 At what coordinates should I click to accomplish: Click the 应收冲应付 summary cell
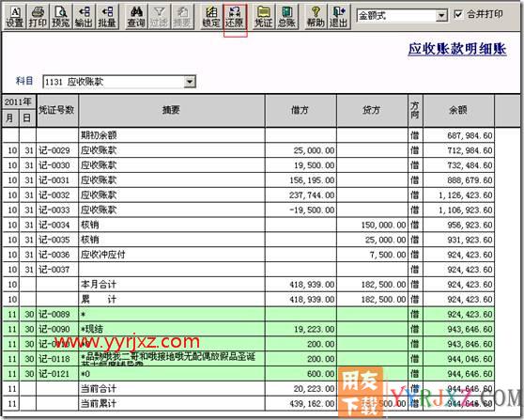172,255
